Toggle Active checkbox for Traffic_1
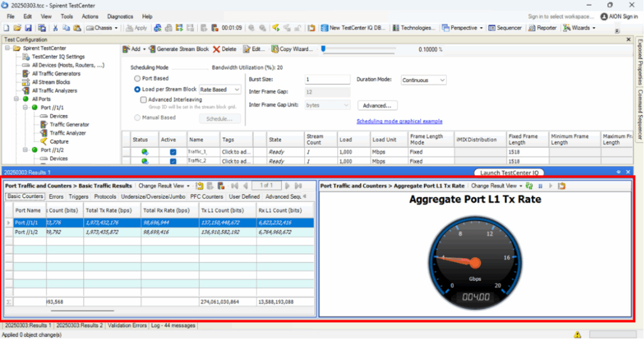Image resolution: width=644 pixels, height=339 pixels. click(x=173, y=152)
